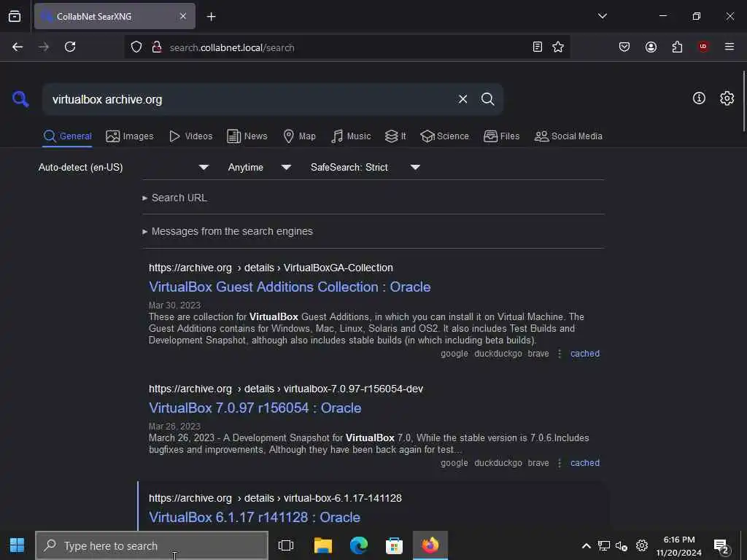Open the Firefox account icon

[x=651, y=47]
